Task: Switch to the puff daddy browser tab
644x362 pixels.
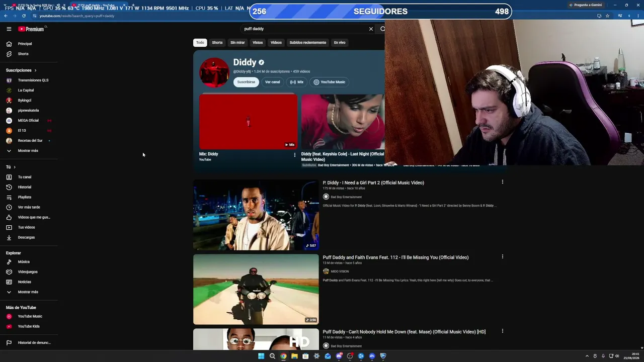Action: [x=98, y=6]
